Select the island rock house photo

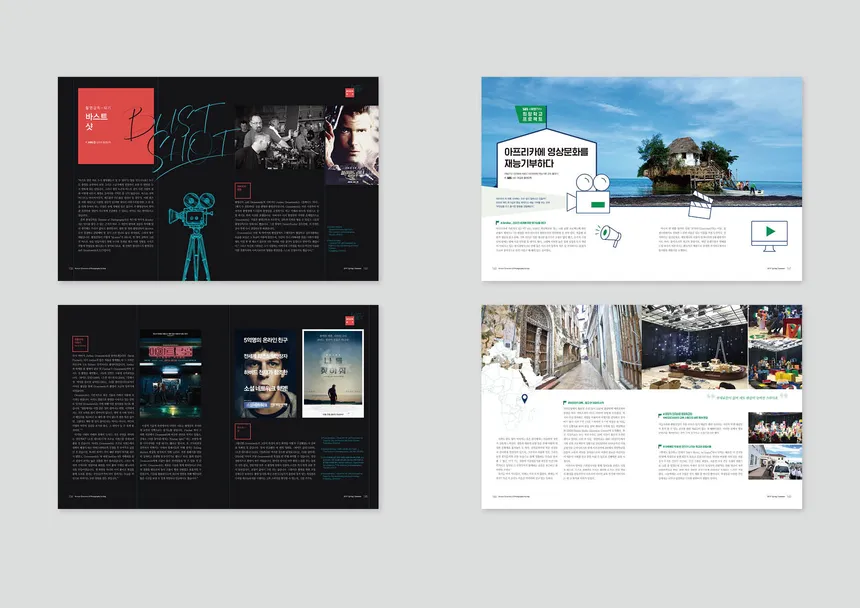642,142
